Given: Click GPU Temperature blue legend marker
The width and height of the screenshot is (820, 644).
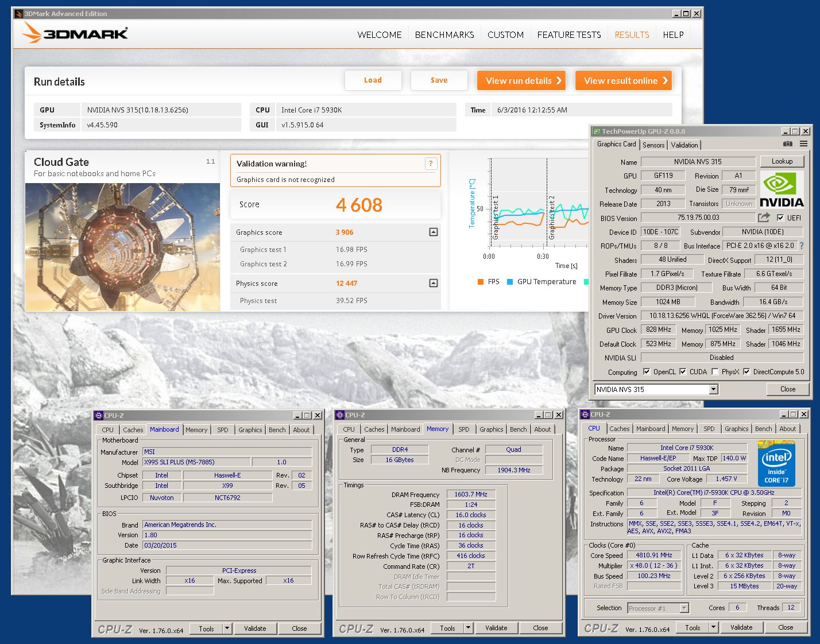Looking at the screenshot, I should (x=510, y=282).
